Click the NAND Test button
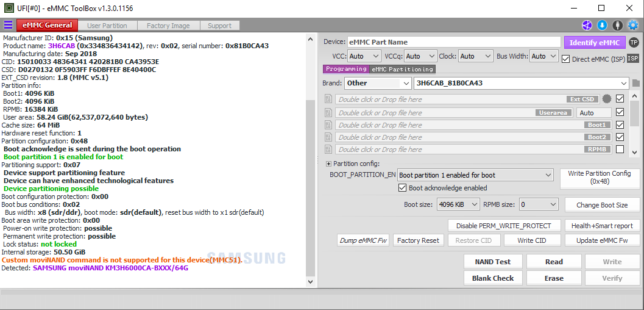The height and width of the screenshot is (310, 644). pyautogui.click(x=493, y=261)
